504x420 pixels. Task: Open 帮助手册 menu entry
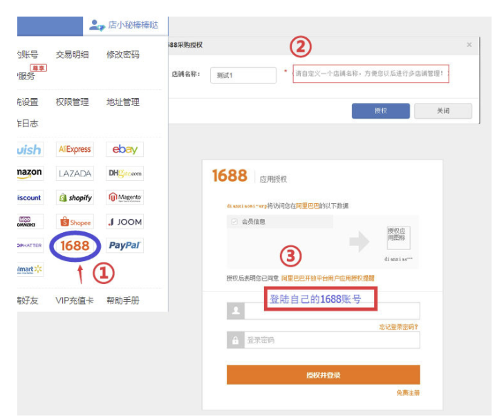123,300
